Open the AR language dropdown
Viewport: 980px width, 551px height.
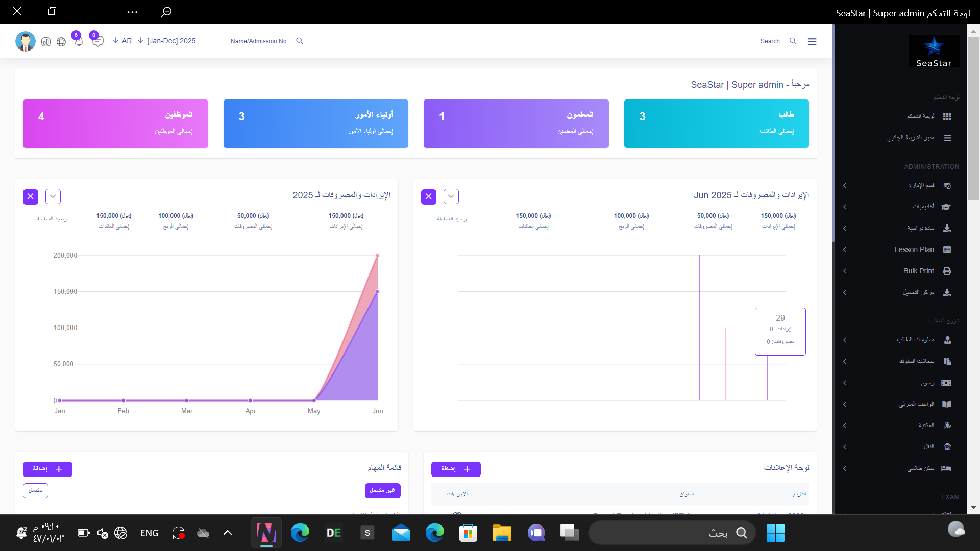[122, 41]
